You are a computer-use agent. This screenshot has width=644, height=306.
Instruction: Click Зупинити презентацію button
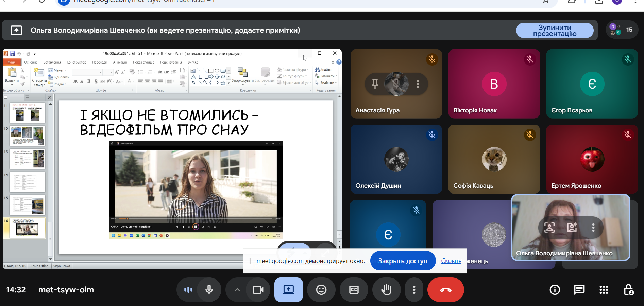(x=555, y=31)
